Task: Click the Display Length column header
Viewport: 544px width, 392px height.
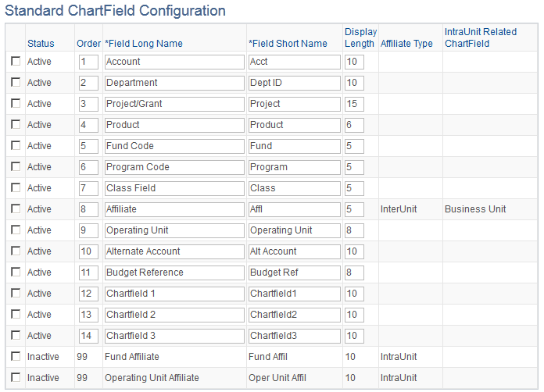Action: pyautogui.click(x=360, y=37)
